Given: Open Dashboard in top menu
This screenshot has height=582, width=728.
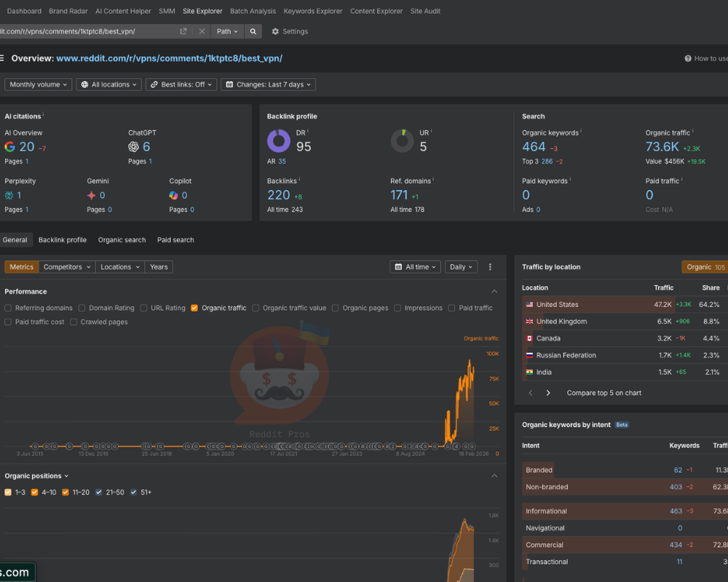Looking at the screenshot, I should pyautogui.click(x=24, y=11).
